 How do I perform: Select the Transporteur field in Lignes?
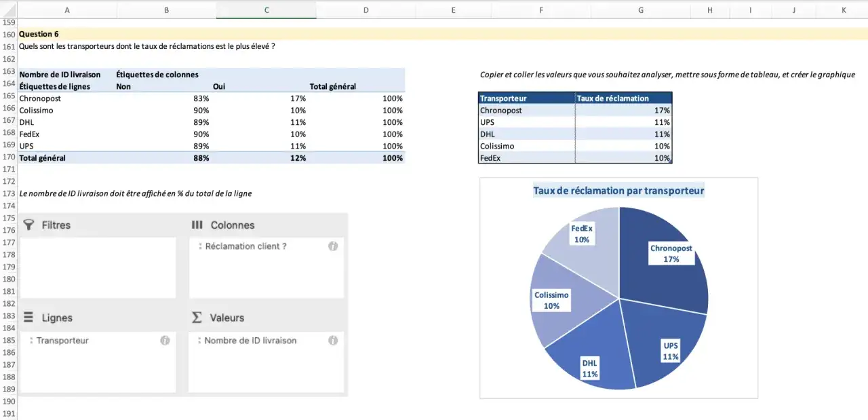point(62,341)
